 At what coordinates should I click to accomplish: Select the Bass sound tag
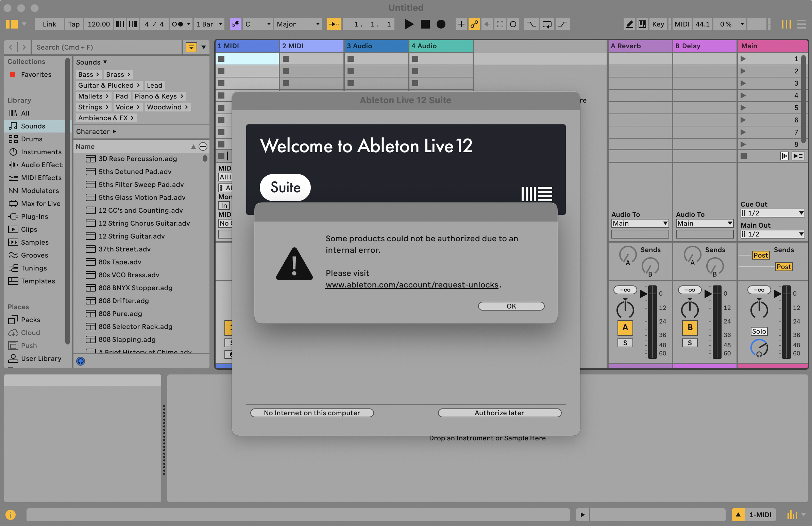coord(88,74)
